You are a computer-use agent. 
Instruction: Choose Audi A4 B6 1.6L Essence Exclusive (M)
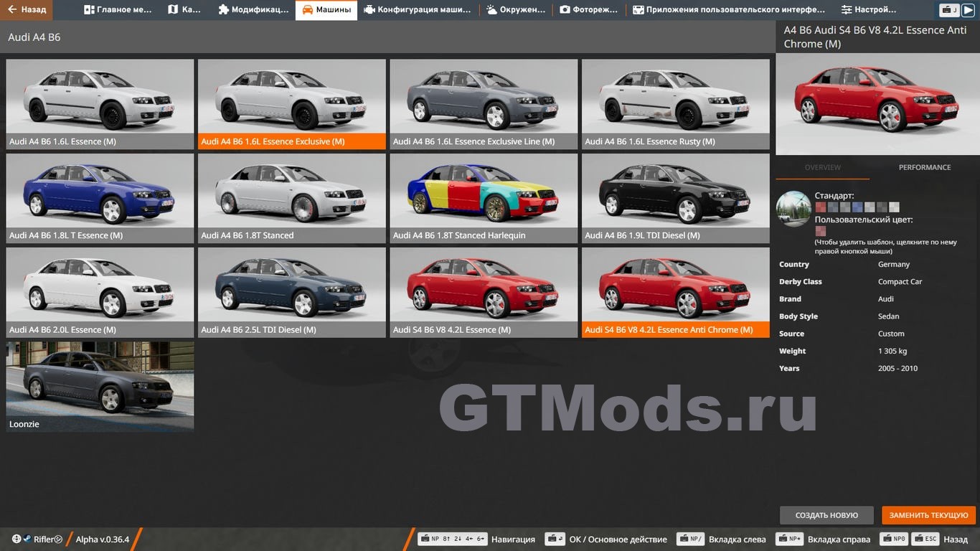[292, 104]
